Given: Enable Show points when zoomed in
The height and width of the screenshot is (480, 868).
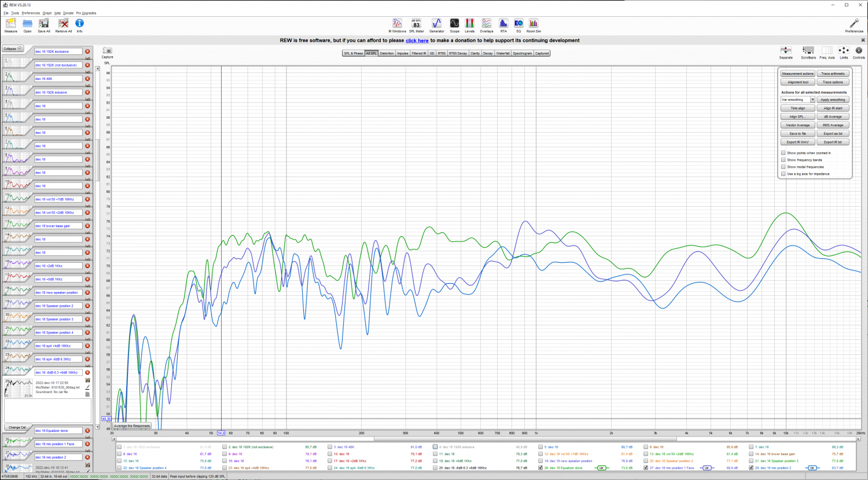Looking at the screenshot, I should coord(784,153).
